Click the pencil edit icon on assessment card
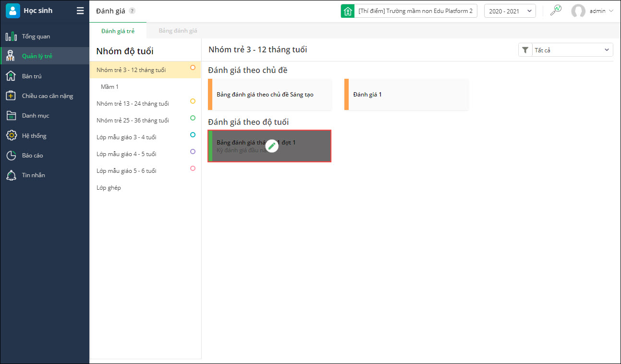The height and width of the screenshot is (364, 621). click(x=272, y=146)
